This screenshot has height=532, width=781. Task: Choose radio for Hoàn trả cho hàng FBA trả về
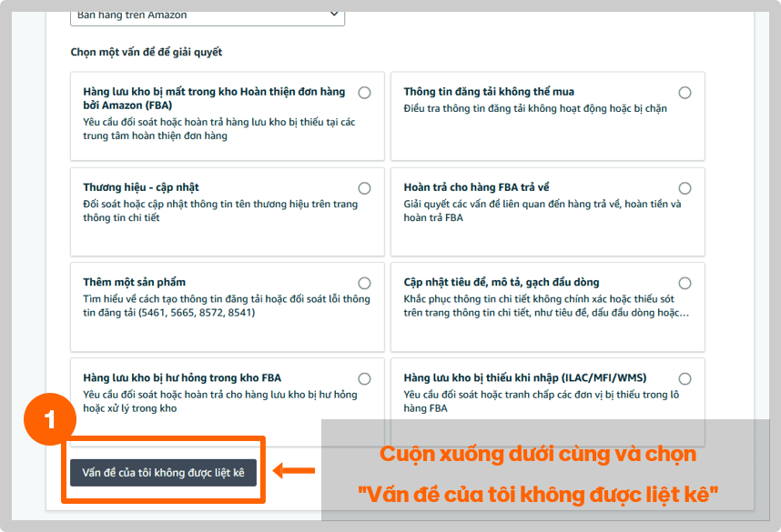click(685, 188)
